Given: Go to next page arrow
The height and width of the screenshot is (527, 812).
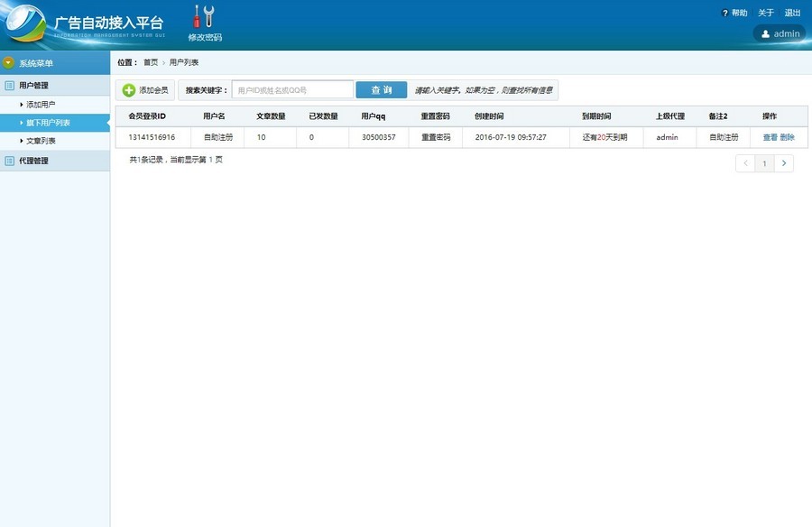Looking at the screenshot, I should pos(784,163).
